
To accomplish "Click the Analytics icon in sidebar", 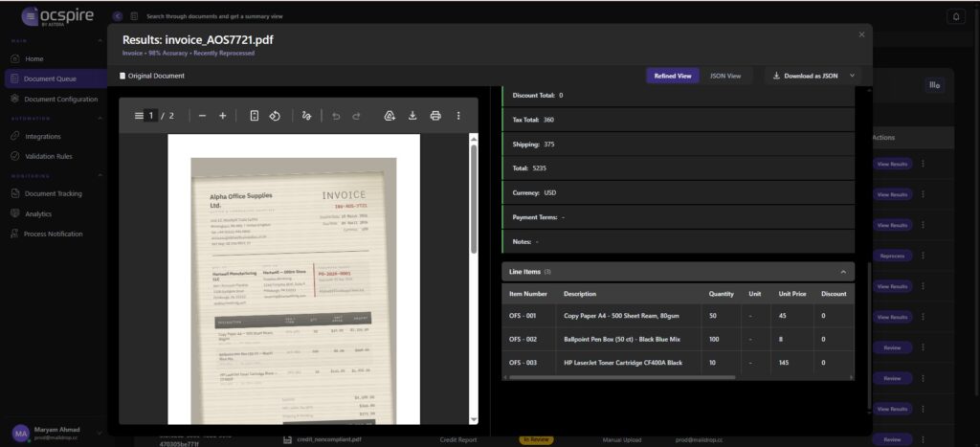I will pyautogui.click(x=14, y=213).
